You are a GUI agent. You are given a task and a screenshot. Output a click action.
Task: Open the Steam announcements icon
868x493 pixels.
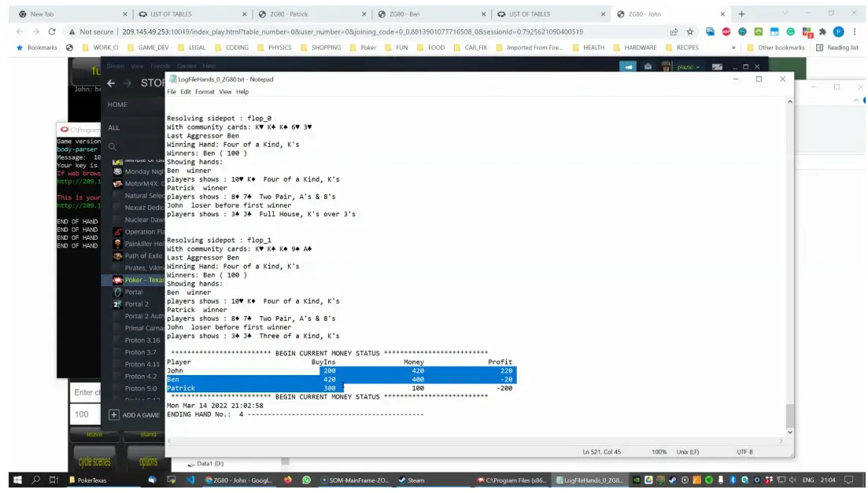[628, 67]
